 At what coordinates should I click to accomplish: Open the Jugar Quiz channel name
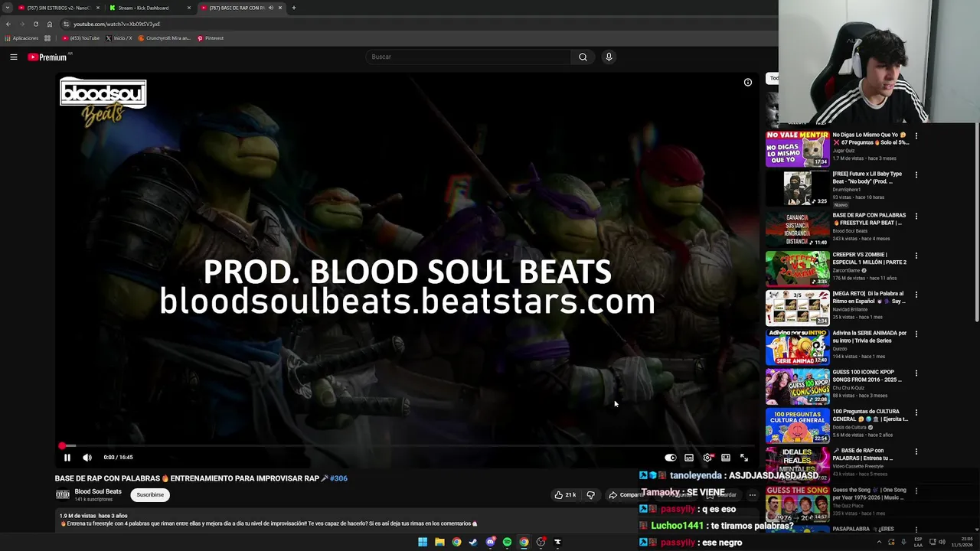pyautogui.click(x=844, y=151)
